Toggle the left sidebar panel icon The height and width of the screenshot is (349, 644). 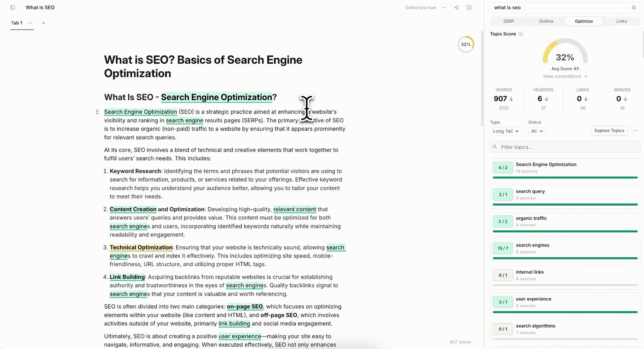point(12,8)
